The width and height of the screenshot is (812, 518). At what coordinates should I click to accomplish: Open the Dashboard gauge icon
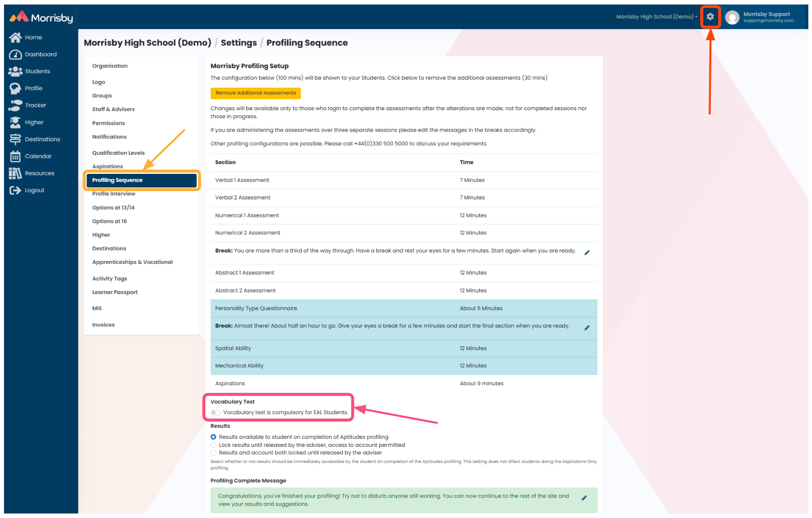(x=15, y=55)
